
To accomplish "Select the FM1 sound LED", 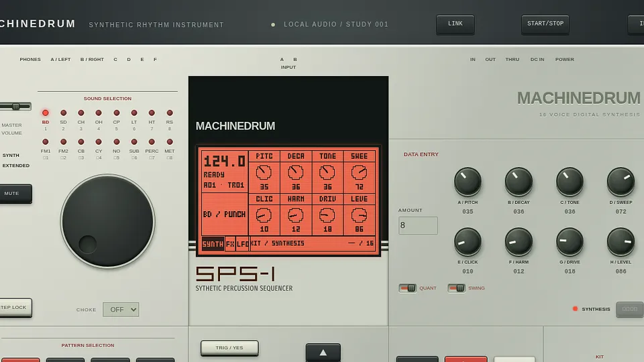I will 45,142.
